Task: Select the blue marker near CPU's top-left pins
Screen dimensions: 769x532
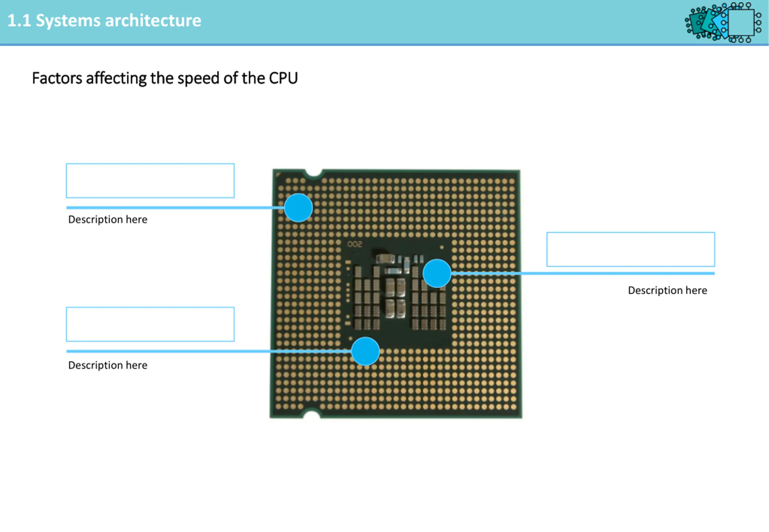Action: (x=299, y=208)
